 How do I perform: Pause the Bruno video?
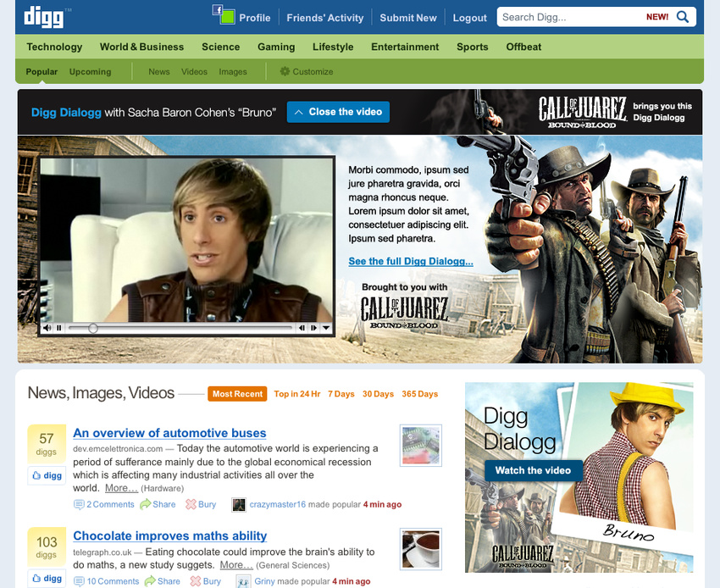pyautogui.click(x=59, y=328)
